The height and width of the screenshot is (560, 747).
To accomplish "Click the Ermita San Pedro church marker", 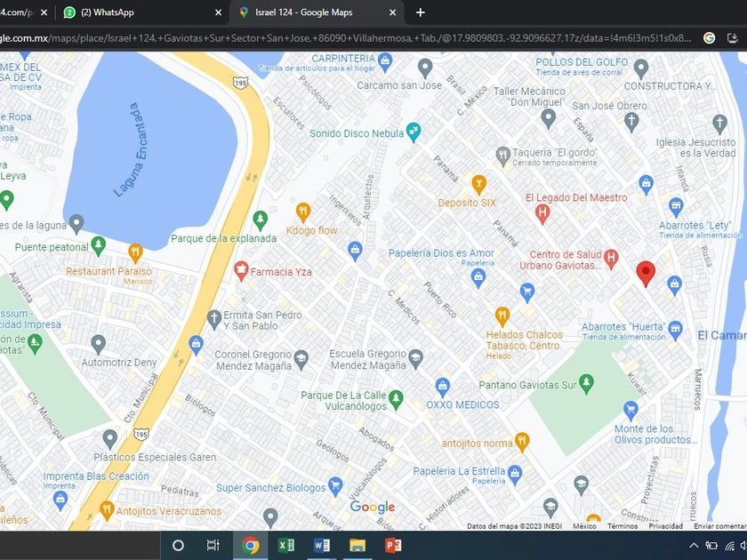I will (x=214, y=319).
